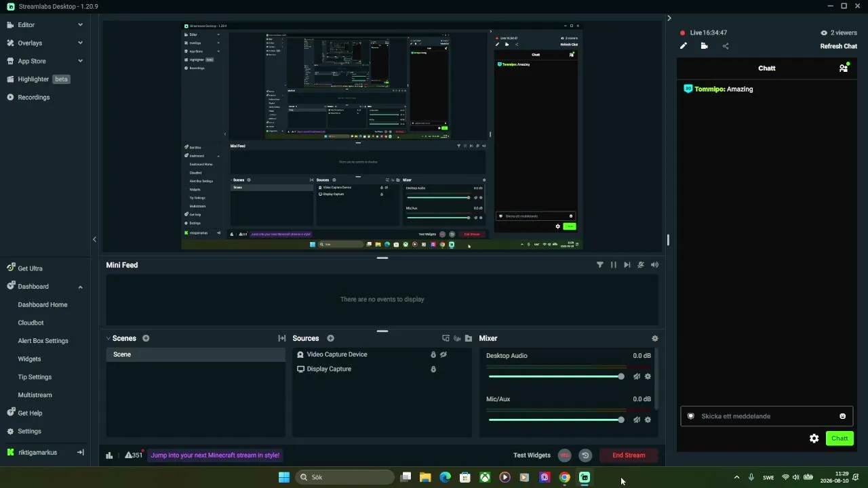Toggle Studio Mode icon in Sources header
The image size is (868, 488).
pyautogui.click(x=446, y=338)
